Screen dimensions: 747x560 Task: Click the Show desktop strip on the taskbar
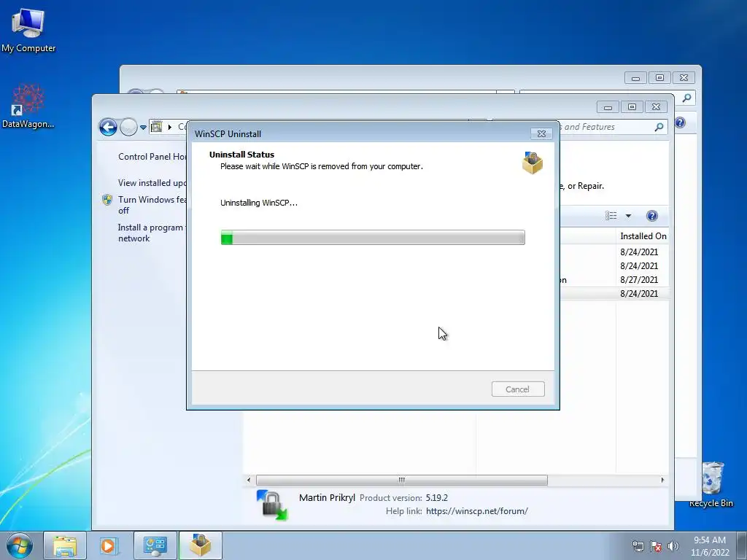pos(742,545)
